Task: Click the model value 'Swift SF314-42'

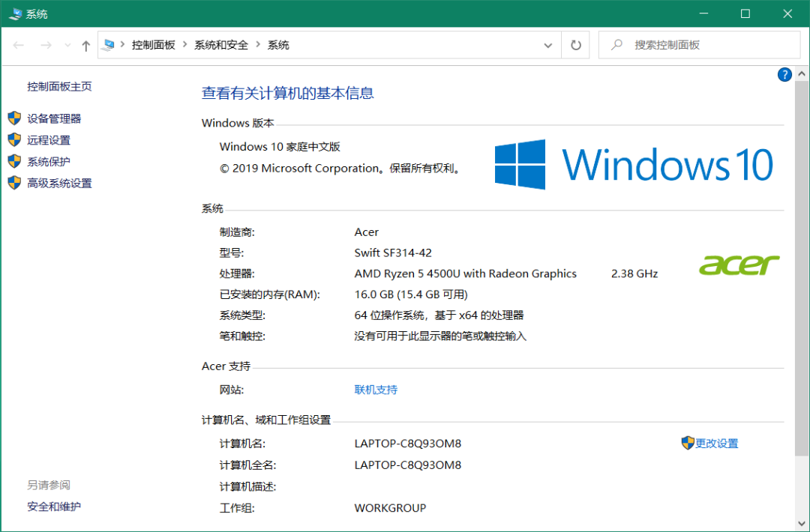Action: coord(393,253)
